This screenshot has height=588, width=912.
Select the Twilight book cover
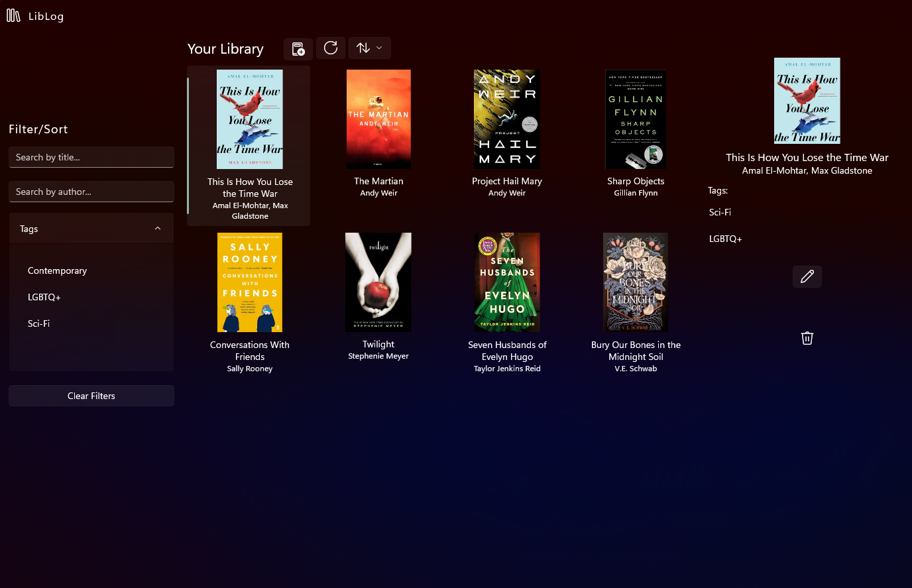[378, 282]
